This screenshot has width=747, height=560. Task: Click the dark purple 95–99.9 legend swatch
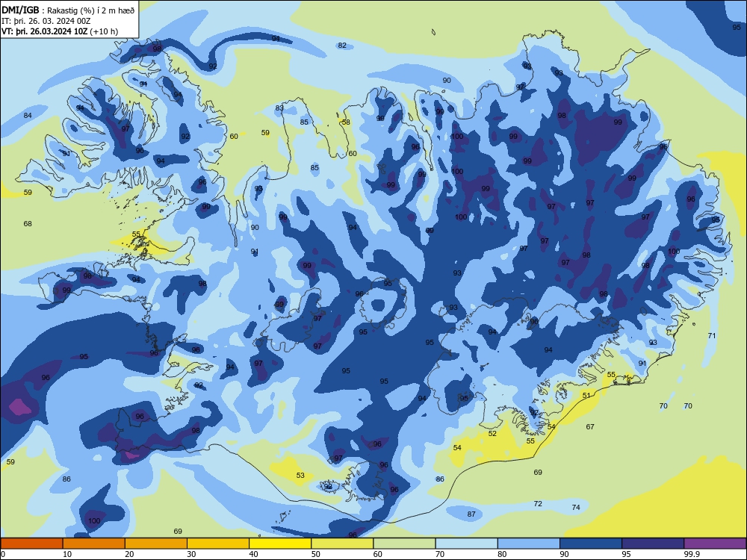[653, 544]
